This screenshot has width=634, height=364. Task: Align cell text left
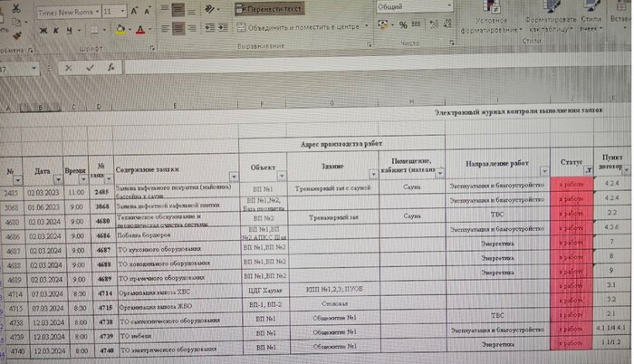165,28
